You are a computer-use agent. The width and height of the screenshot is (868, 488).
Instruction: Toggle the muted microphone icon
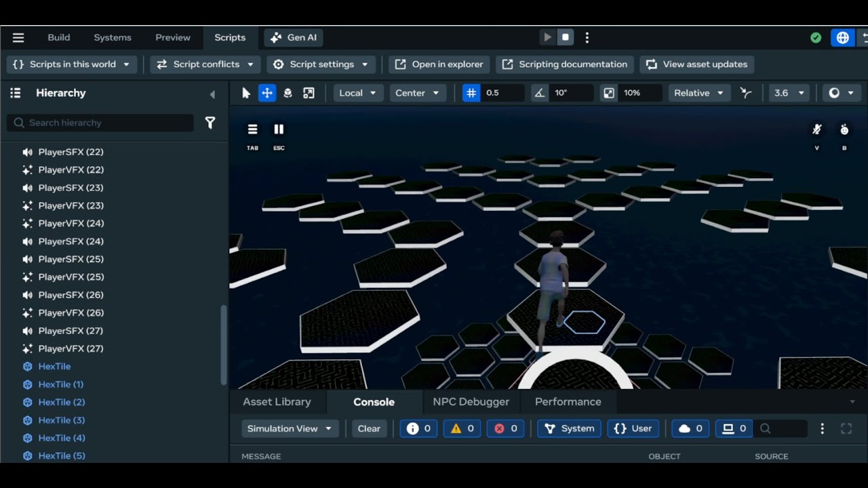coord(816,129)
